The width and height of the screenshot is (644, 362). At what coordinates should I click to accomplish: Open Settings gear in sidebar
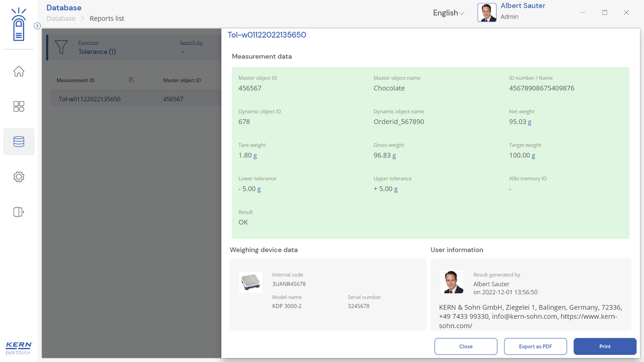19,177
